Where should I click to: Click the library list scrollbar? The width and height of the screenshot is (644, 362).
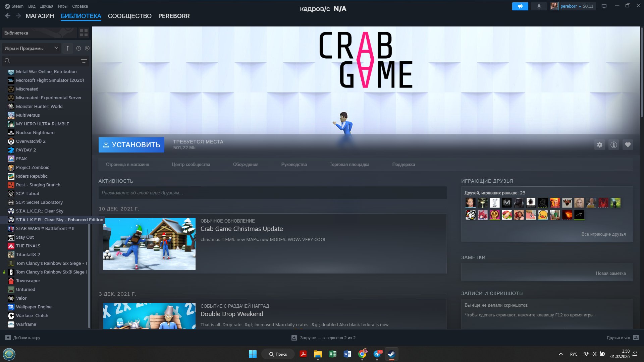[89, 275]
